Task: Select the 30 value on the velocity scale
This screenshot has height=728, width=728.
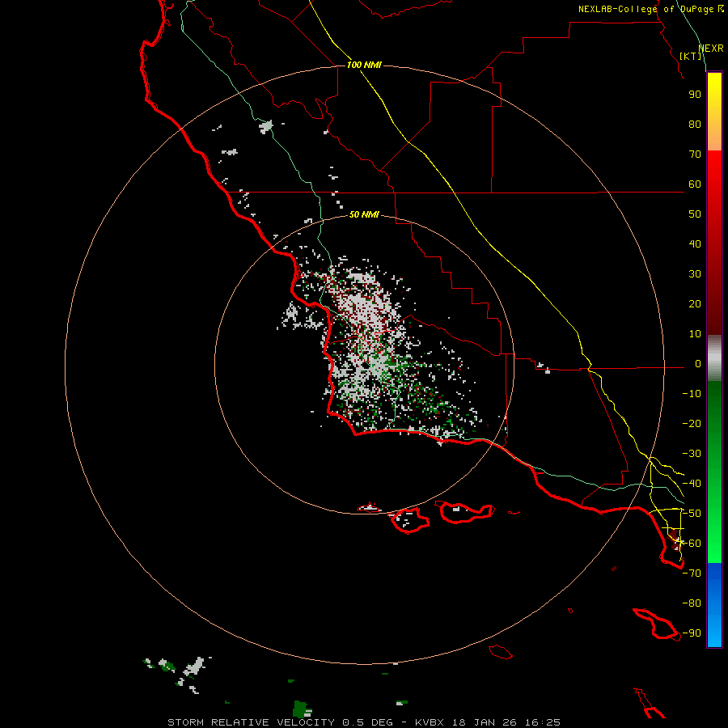Action: (695, 274)
